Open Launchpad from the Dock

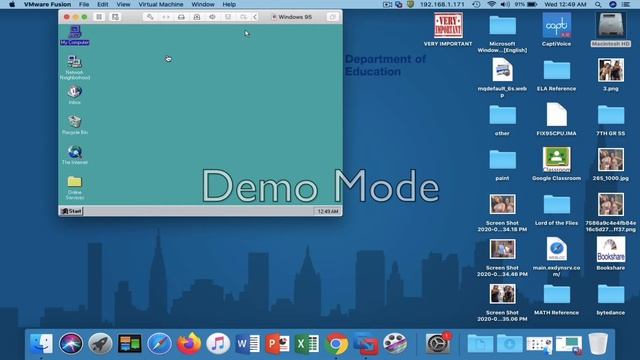(x=100, y=344)
